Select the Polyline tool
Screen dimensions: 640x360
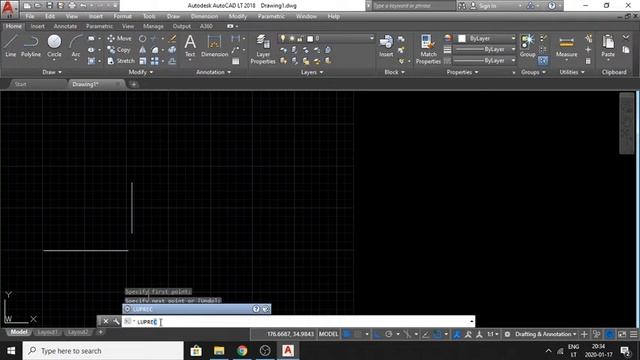click(31, 45)
